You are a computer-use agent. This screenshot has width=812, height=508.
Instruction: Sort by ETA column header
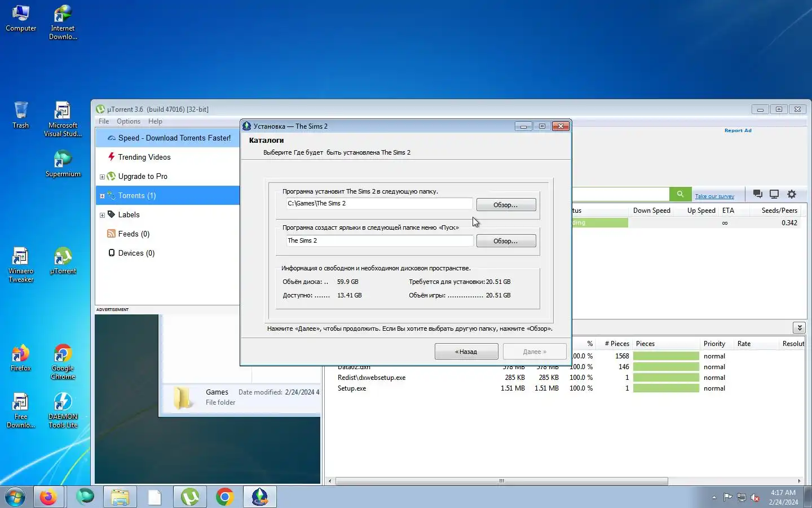728,211
